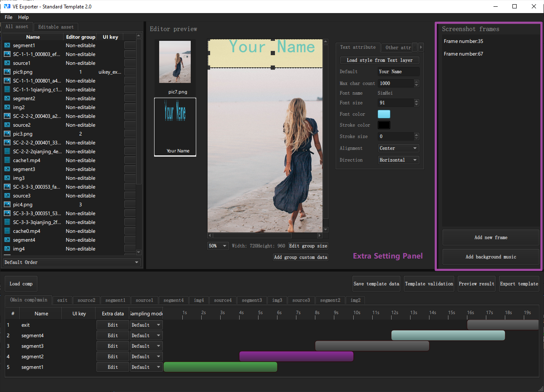Open Sampling mode dropdown for segment2 row
The width and height of the screenshot is (544, 392).
(x=146, y=357)
